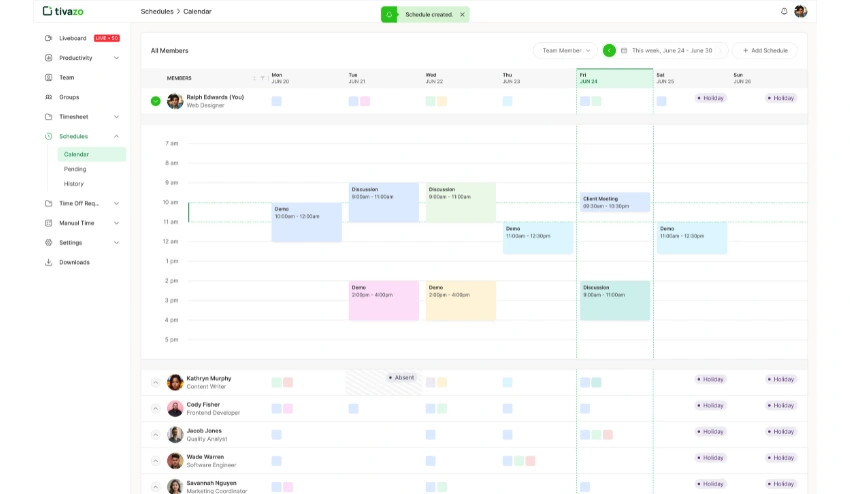Expand Wade Warren schedule row

click(x=156, y=461)
